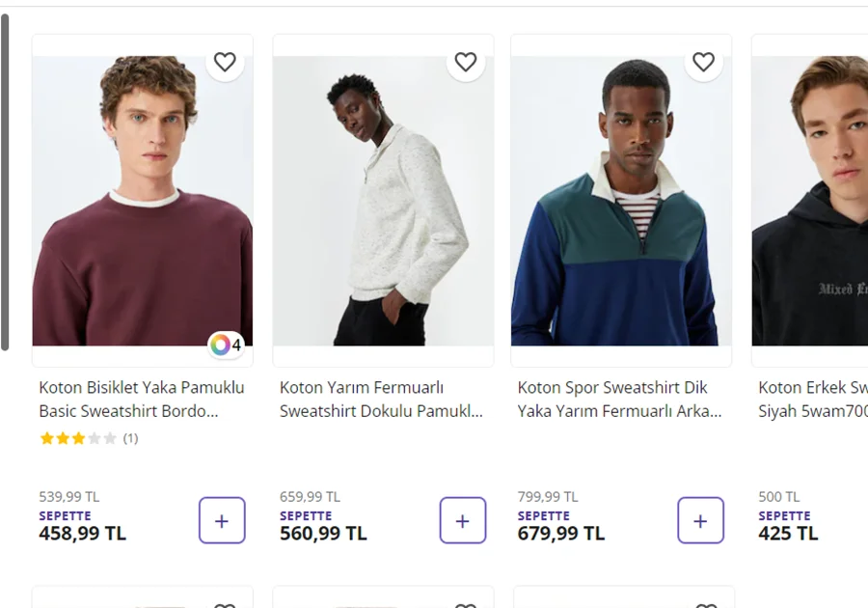This screenshot has width=868, height=608.
Task: Add the 560,99 TL sweatshirt to cart
Action: pyautogui.click(x=463, y=521)
